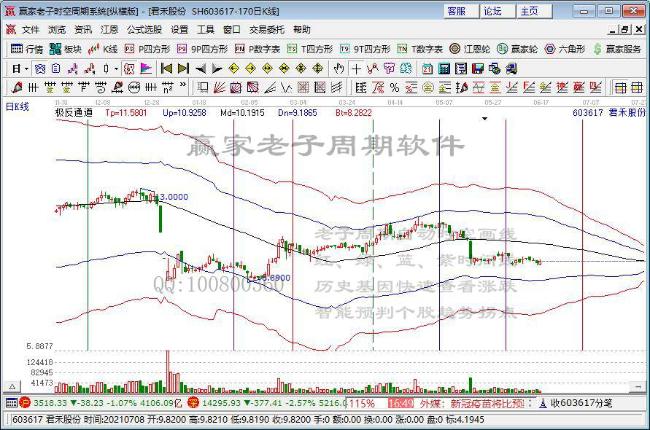Click the 极反通道 indicator label
The height and width of the screenshot is (430, 650).
74,112
